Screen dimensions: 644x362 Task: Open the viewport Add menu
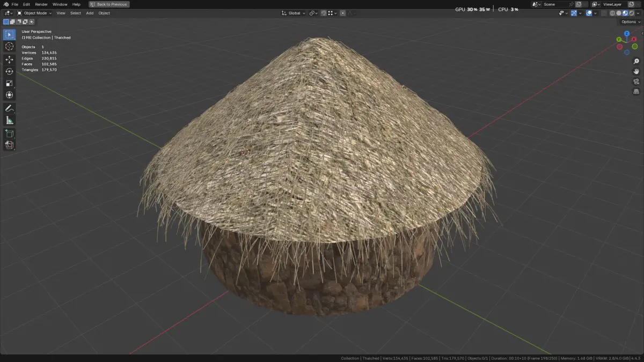[90, 13]
